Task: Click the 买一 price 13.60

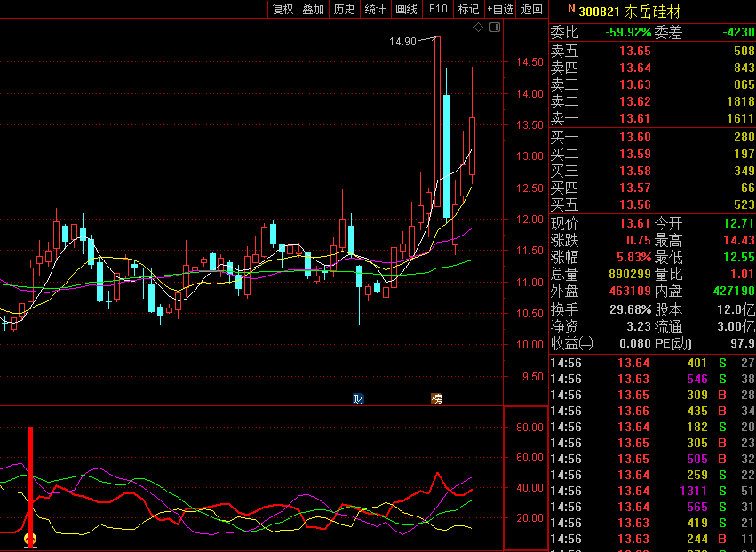Action: tap(635, 137)
